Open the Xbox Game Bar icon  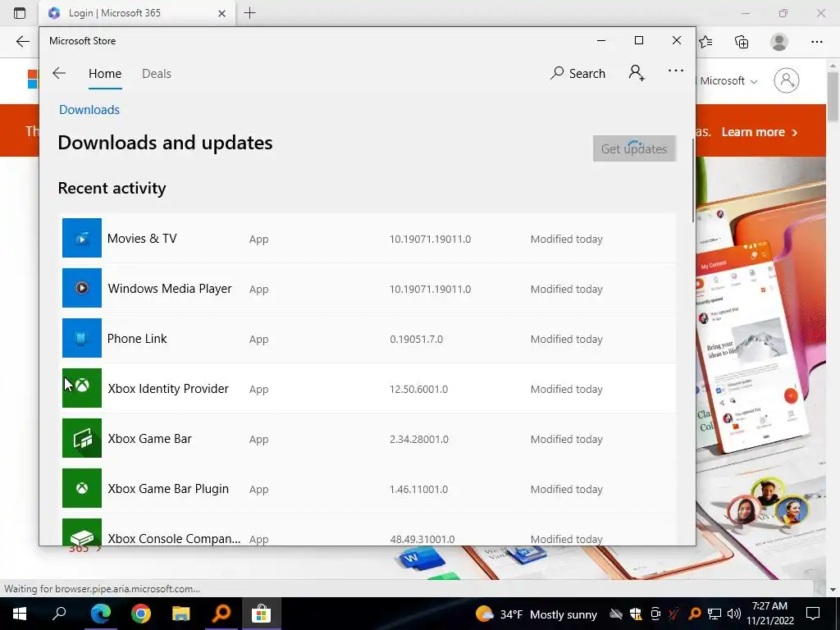point(82,438)
